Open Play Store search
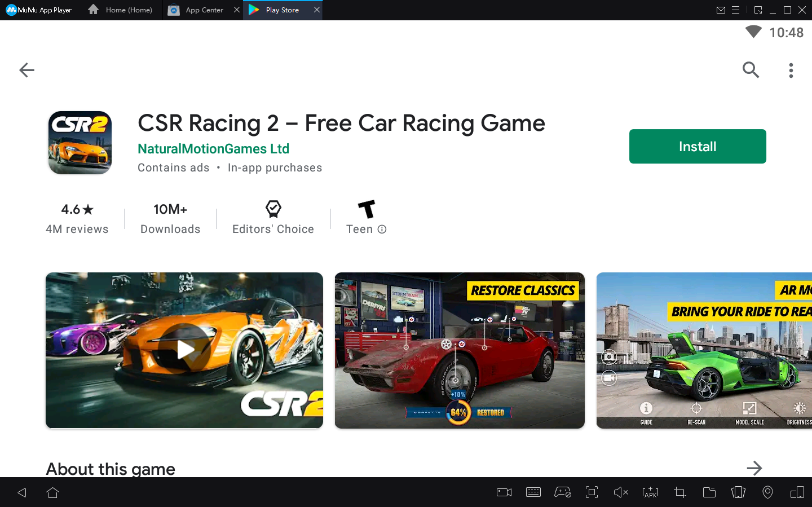The height and width of the screenshot is (507, 812). (751, 70)
